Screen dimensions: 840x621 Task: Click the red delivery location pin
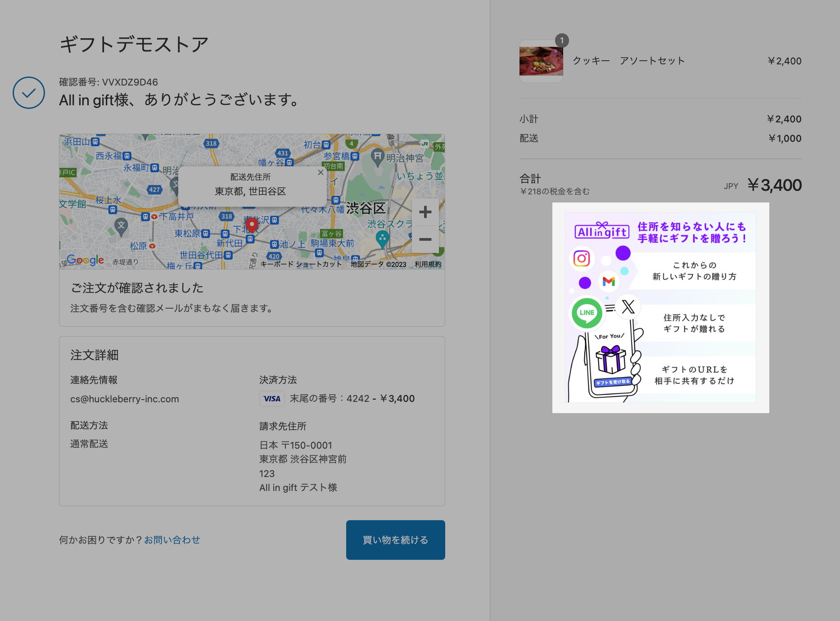click(x=252, y=225)
